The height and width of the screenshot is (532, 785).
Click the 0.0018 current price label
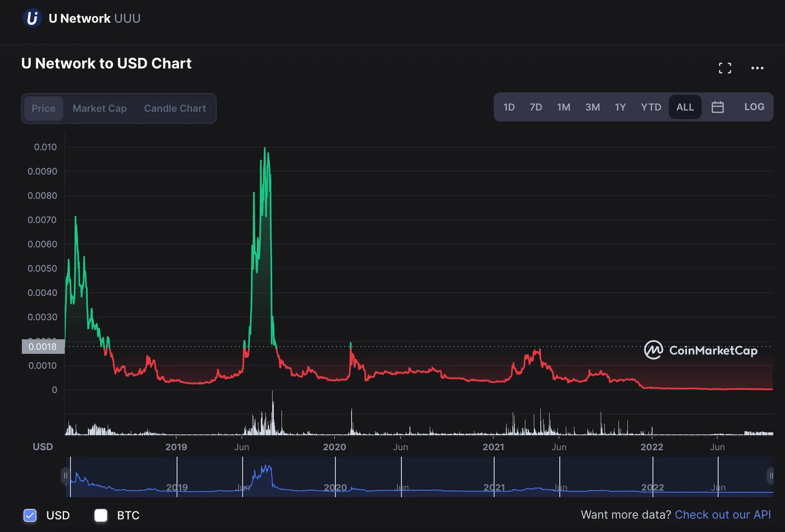pos(43,347)
